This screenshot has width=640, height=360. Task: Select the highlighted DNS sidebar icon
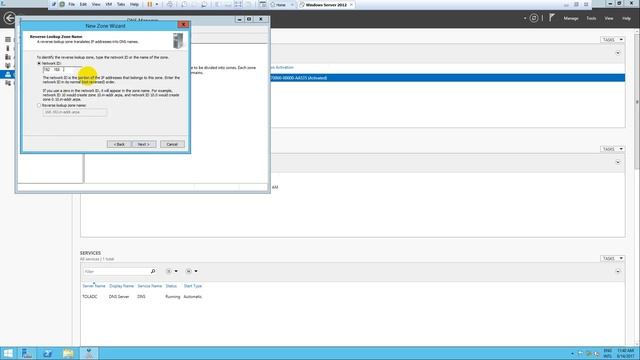[x=8, y=74]
